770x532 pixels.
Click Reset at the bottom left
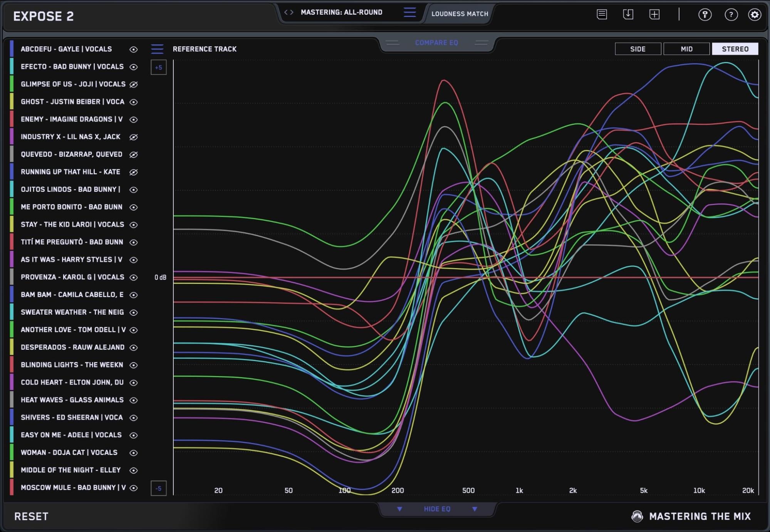[31, 516]
